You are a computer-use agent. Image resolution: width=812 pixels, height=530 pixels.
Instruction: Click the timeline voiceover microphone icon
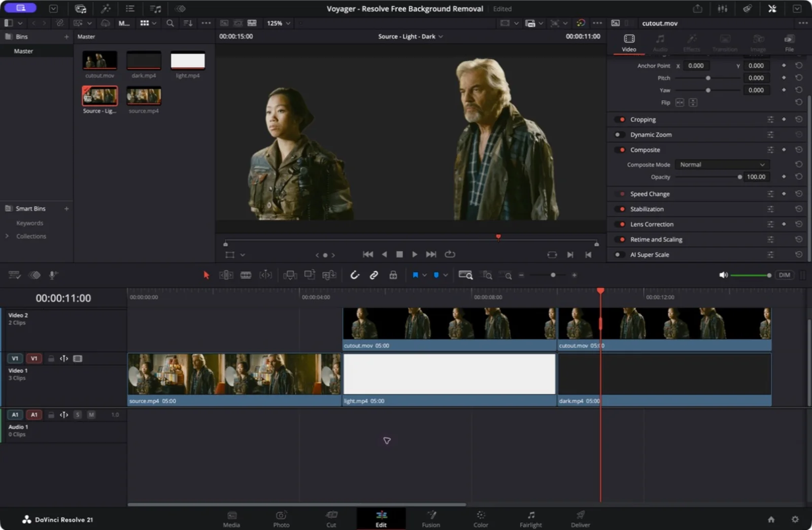[x=52, y=275]
